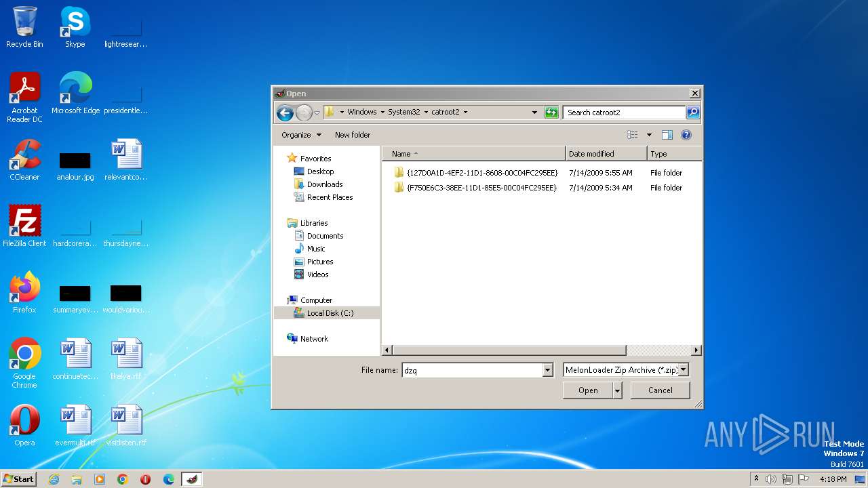
Task: Click the horizontal scrollbar right arrow
Action: [x=696, y=350]
